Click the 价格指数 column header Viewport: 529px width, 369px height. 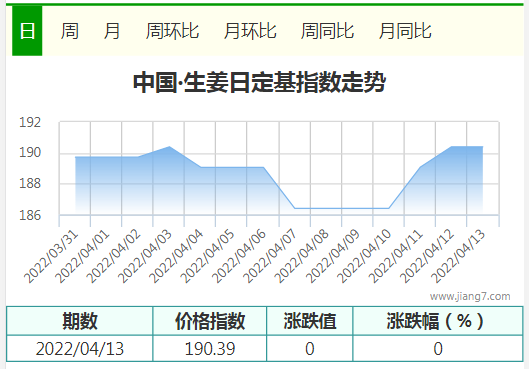pos(210,321)
